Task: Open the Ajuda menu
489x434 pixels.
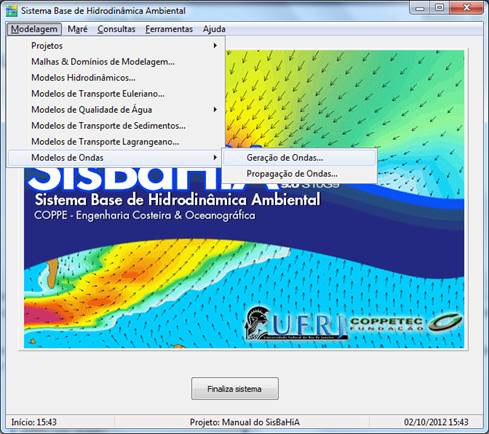Action: click(214, 29)
